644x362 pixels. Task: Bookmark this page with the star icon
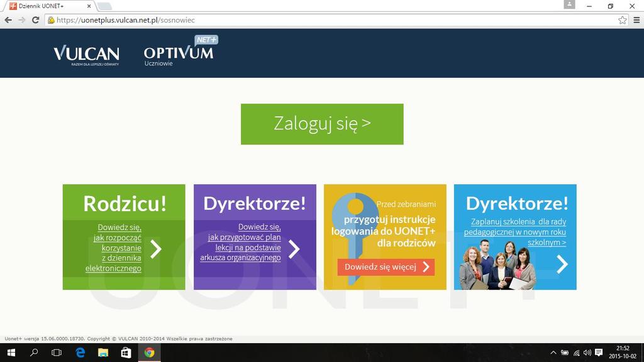coord(623,20)
